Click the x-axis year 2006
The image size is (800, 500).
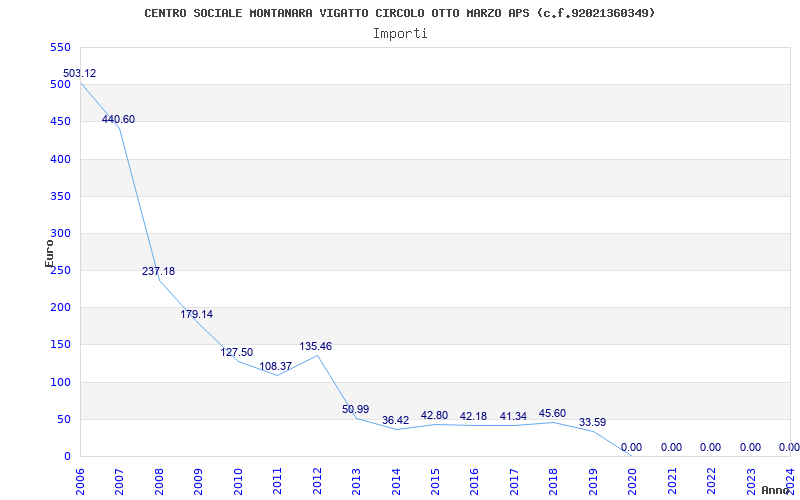80,481
